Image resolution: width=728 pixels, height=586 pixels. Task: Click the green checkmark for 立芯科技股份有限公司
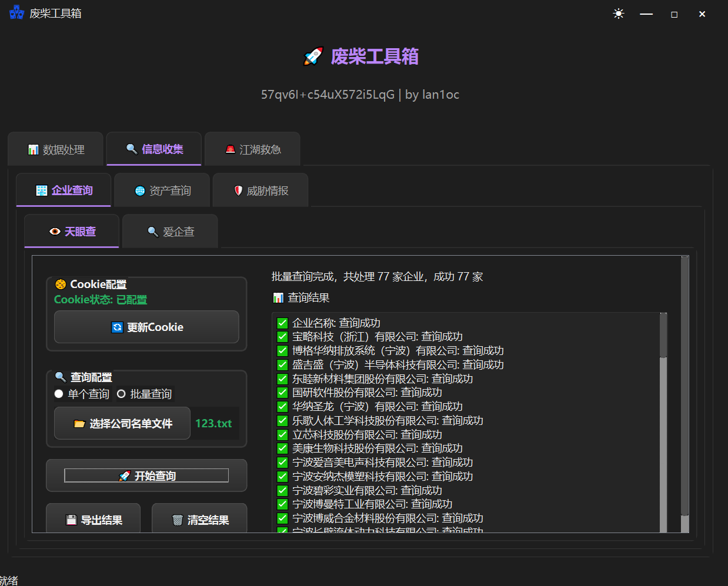[282, 435]
